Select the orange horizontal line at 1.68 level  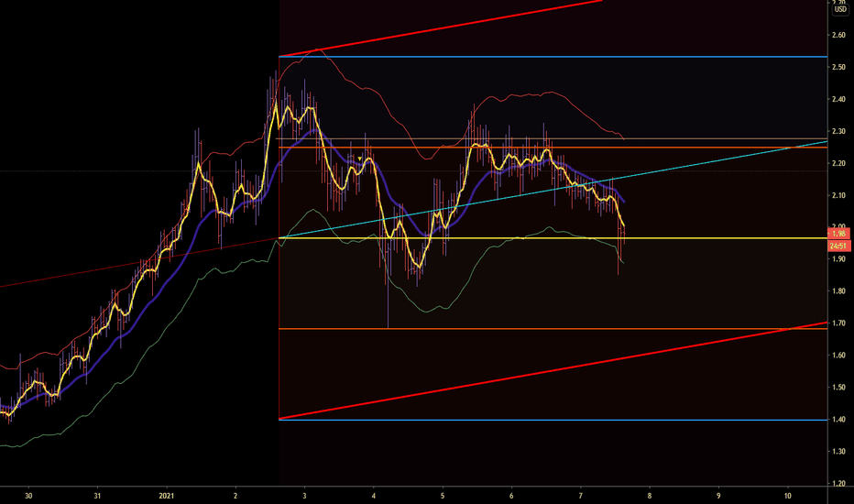[553, 329]
